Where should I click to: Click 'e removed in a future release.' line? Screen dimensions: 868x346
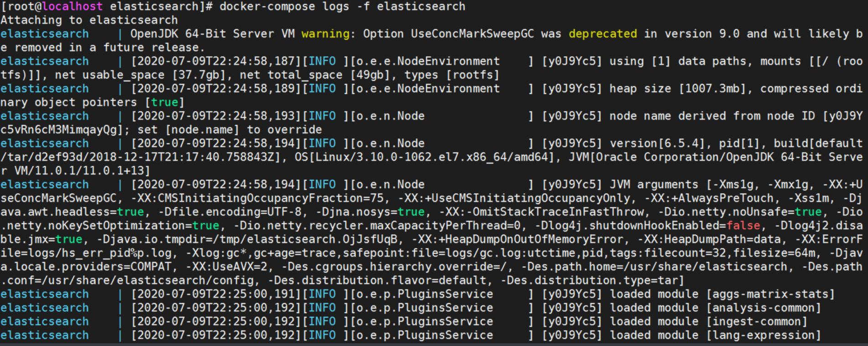click(x=103, y=47)
